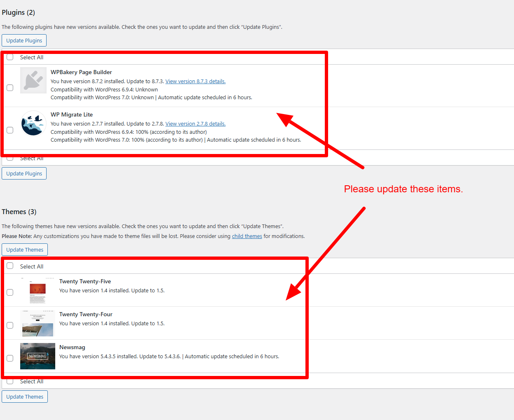
Task: Select the Twenty Twenty-Five theme checkbox
Action: tap(10, 292)
